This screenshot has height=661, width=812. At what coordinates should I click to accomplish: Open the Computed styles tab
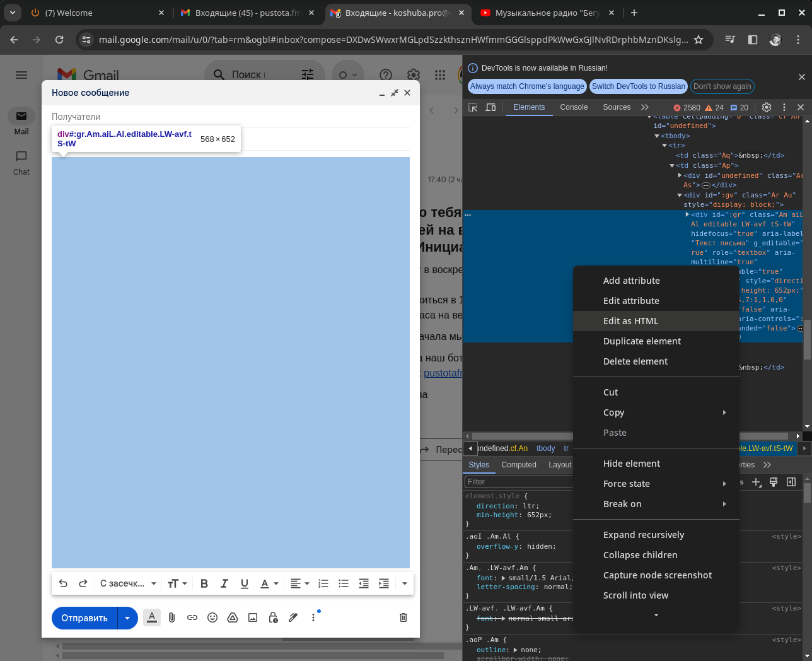519,465
